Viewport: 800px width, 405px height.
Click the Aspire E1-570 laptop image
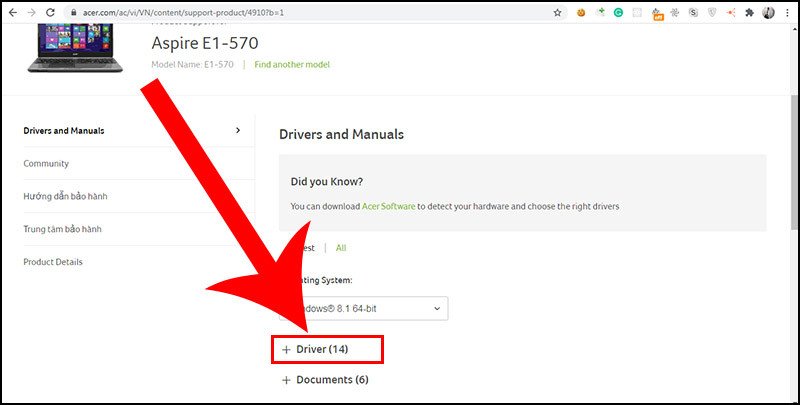76,47
